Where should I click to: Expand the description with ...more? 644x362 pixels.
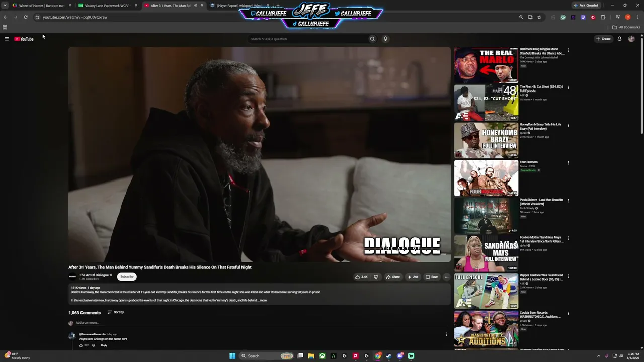262,300
